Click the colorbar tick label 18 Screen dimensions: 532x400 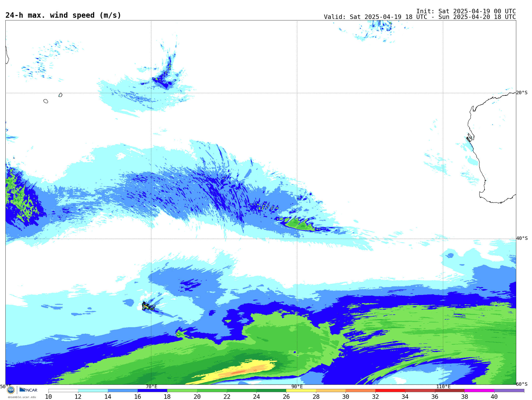(167, 397)
